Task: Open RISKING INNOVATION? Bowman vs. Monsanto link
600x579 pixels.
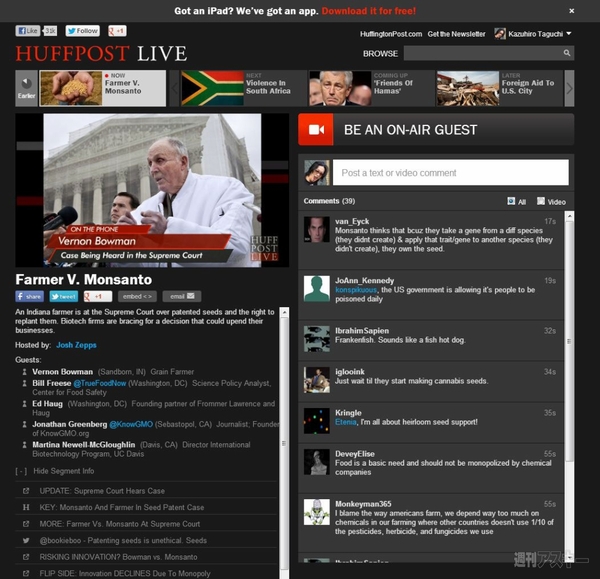Action: (x=119, y=557)
